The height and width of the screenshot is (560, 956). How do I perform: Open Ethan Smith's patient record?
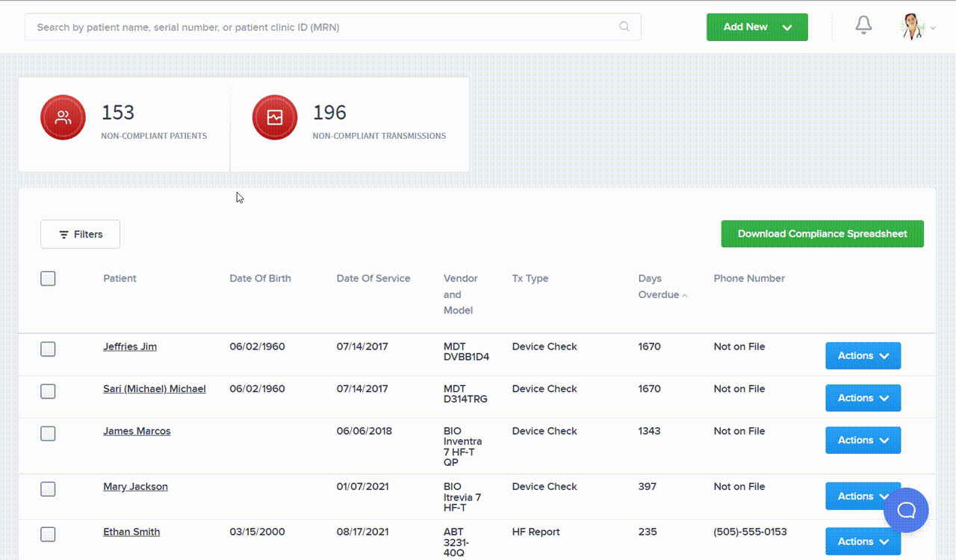(131, 532)
